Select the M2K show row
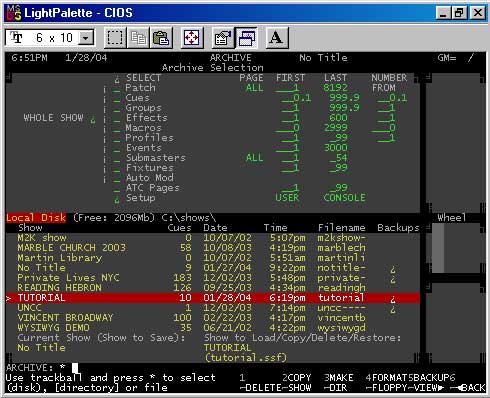This screenshot has width=490, height=398. [212, 238]
